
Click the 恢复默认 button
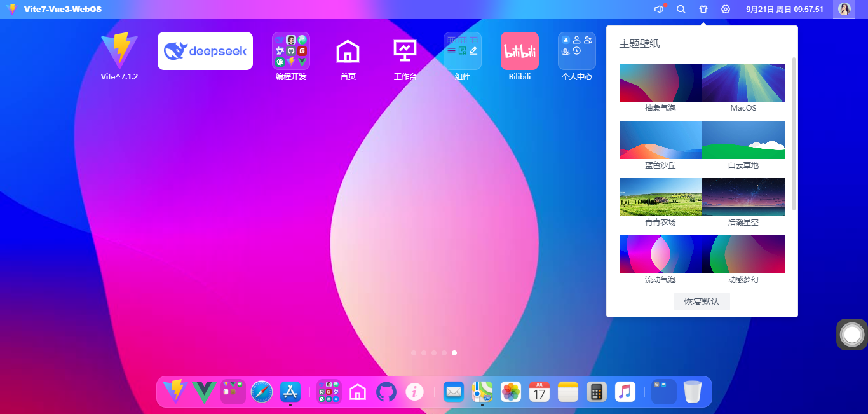pos(702,301)
